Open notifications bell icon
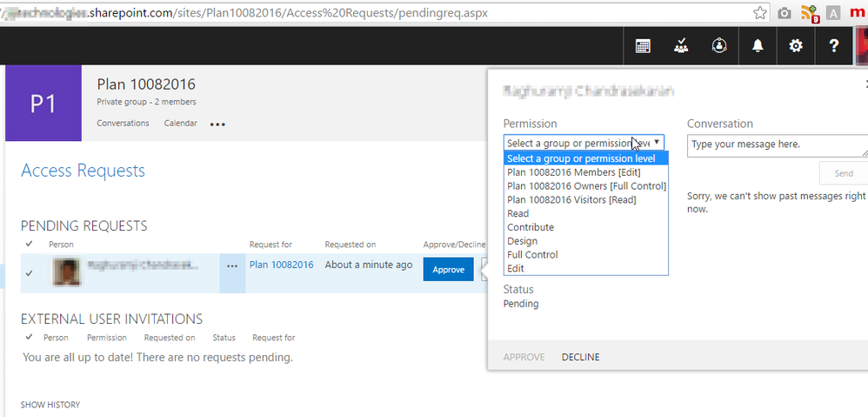Screen dimensions: 868x417 tap(758, 46)
